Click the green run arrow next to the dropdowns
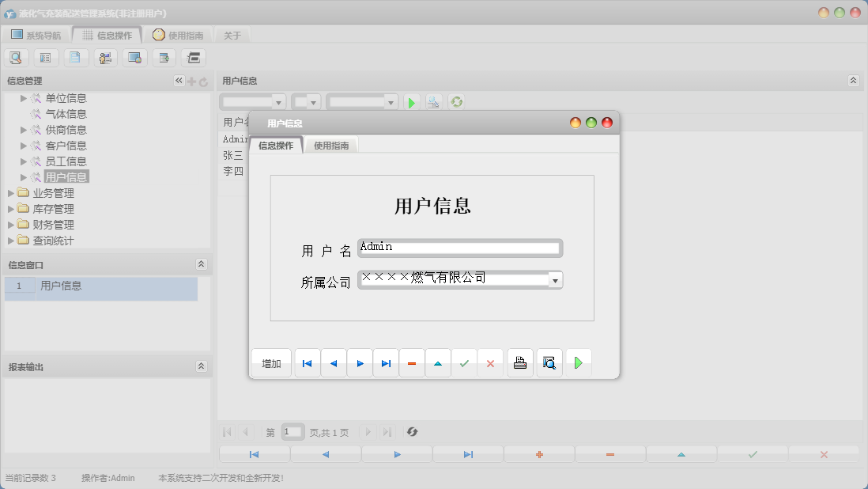868x489 pixels. tap(412, 101)
